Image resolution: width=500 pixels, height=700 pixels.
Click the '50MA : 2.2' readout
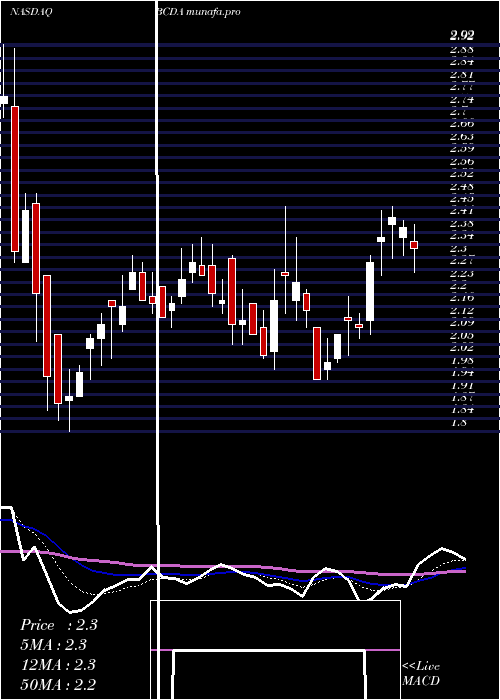coord(58,684)
